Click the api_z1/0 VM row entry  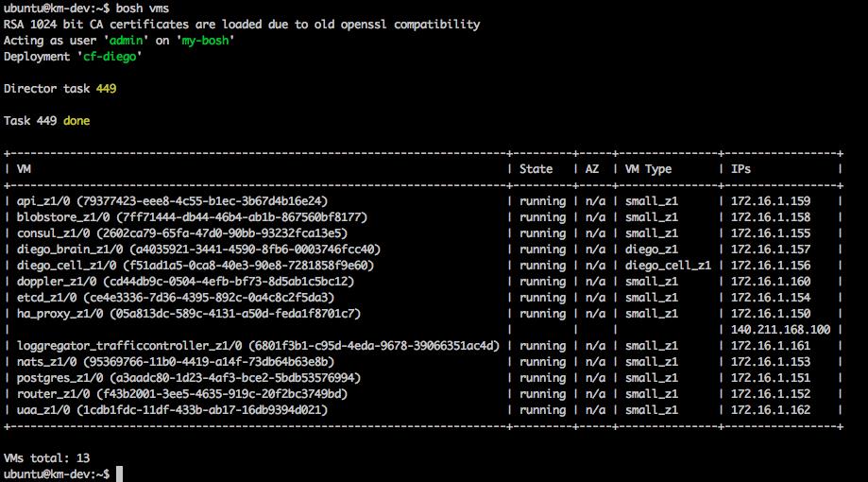[172, 201]
